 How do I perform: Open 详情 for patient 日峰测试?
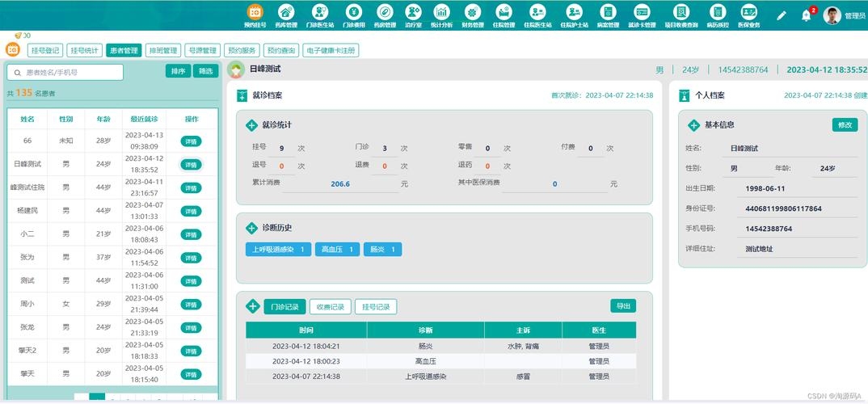tap(191, 164)
